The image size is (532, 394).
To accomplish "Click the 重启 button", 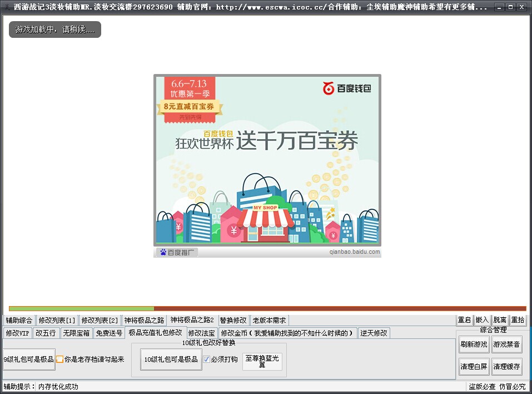I will coord(464,320).
